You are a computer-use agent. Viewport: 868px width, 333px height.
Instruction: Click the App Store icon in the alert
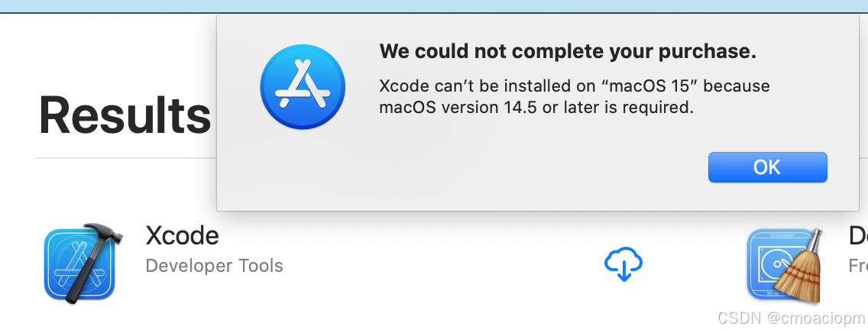coord(303,86)
